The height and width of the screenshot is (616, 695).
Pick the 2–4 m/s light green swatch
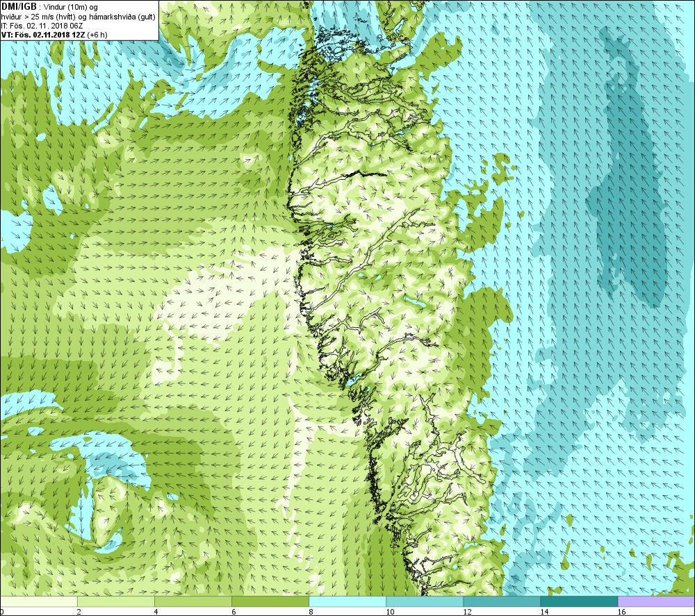(115, 601)
